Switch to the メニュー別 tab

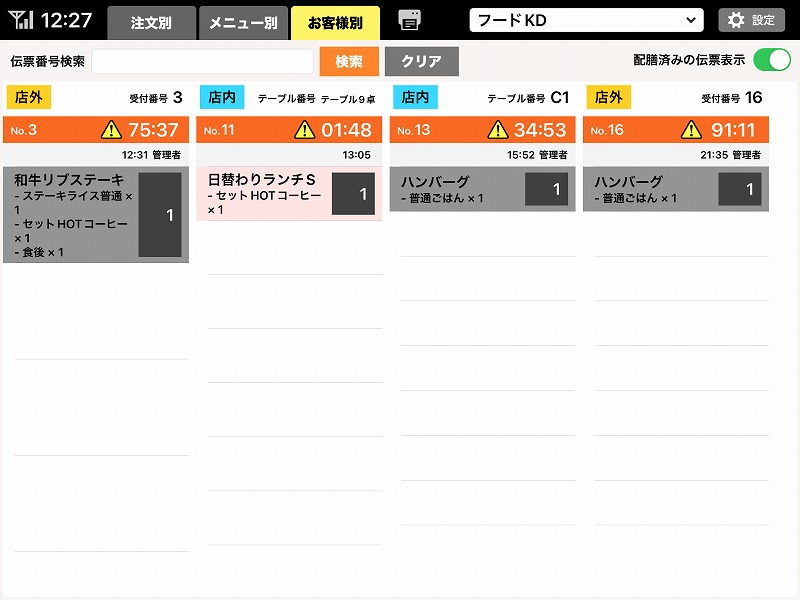pyautogui.click(x=243, y=22)
